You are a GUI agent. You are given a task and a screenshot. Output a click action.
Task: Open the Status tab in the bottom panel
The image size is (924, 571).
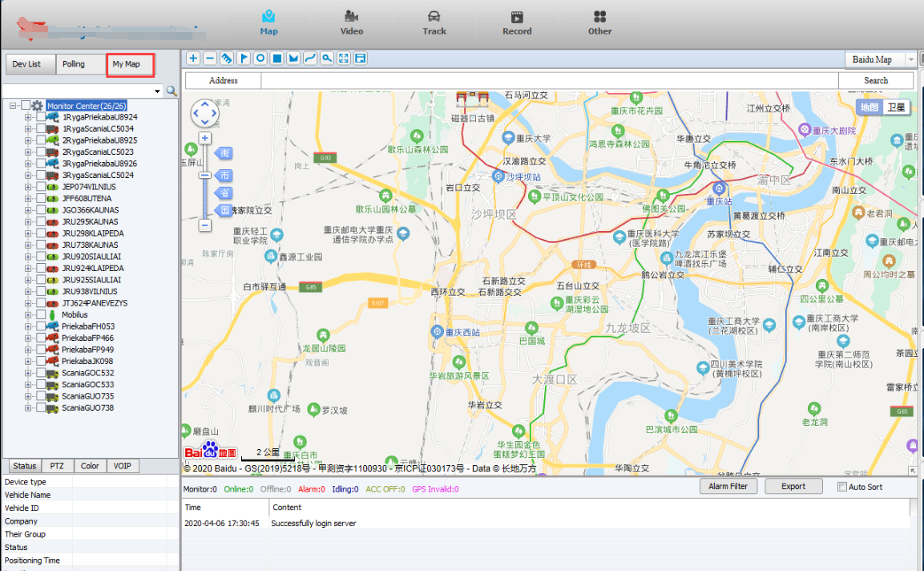coord(25,466)
